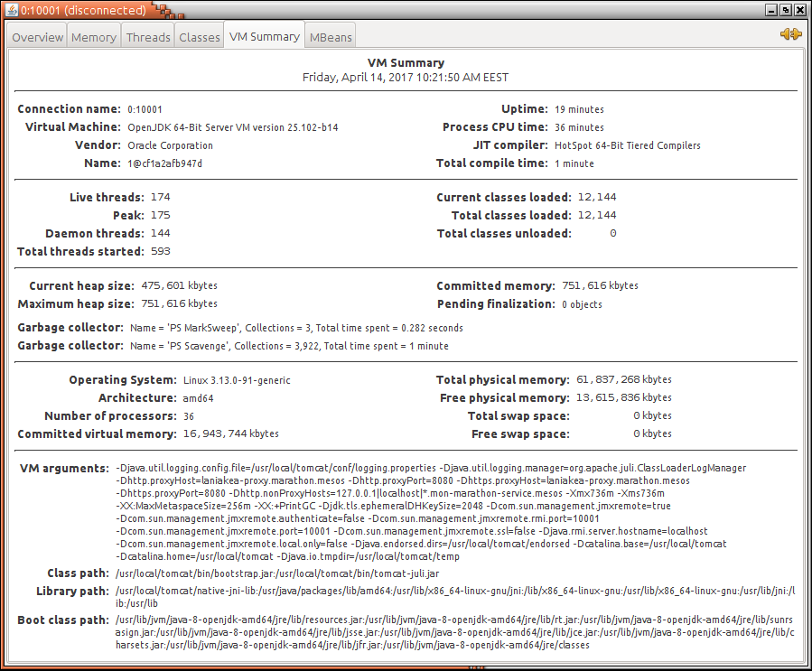Click the Library path value starting /usr/local/tomcat/native-jni-lib
This screenshot has height=671, width=812.
pos(455,597)
